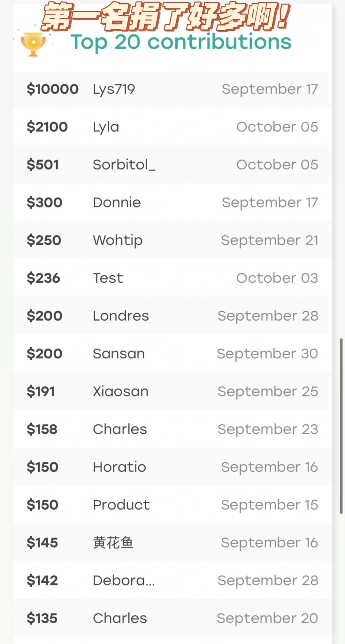Click the gold trophy icon
This screenshot has width=345, height=644.
(x=33, y=44)
